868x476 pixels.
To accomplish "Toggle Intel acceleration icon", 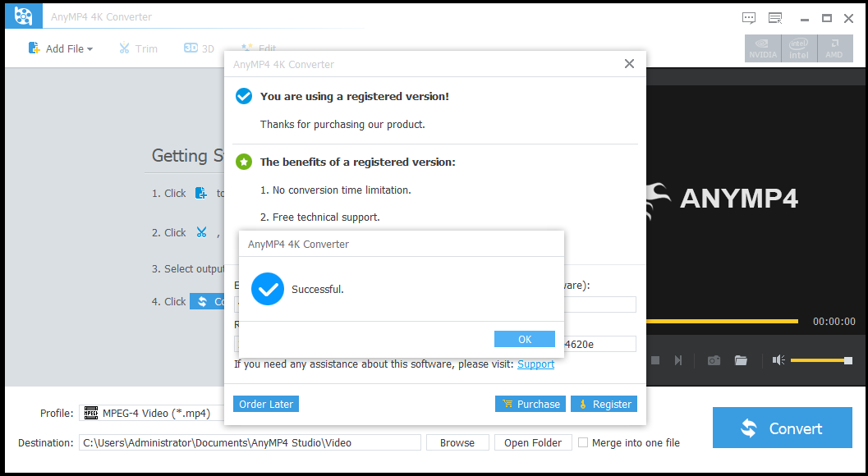I will (799, 48).
